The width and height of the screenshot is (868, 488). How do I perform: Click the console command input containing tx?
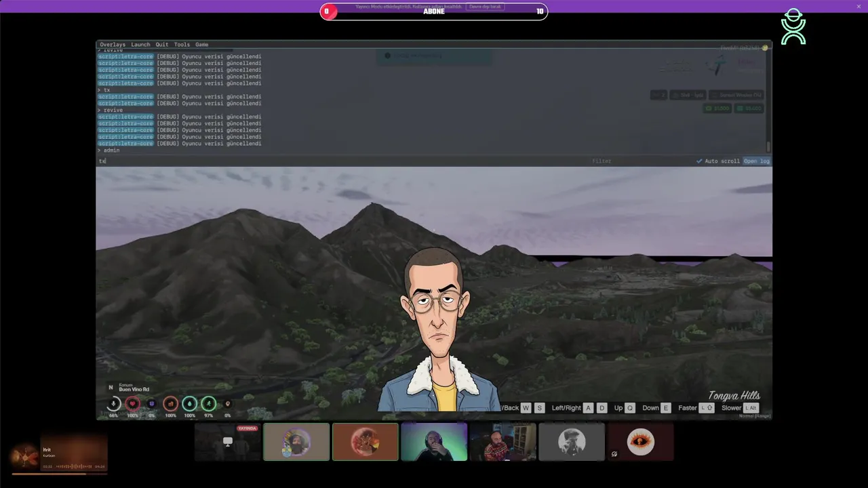click(342, 161)
